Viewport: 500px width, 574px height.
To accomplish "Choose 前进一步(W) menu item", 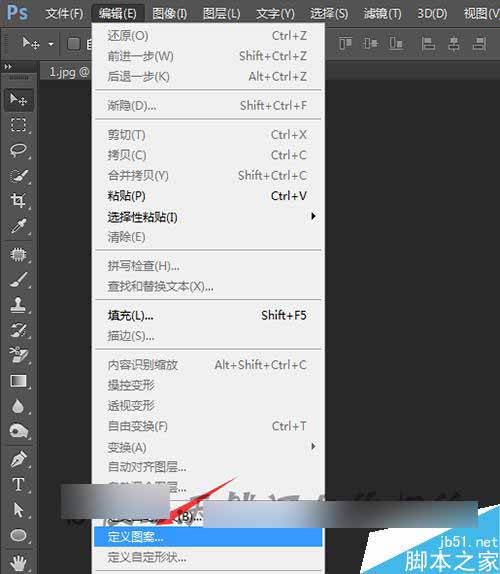I will 208,56.
